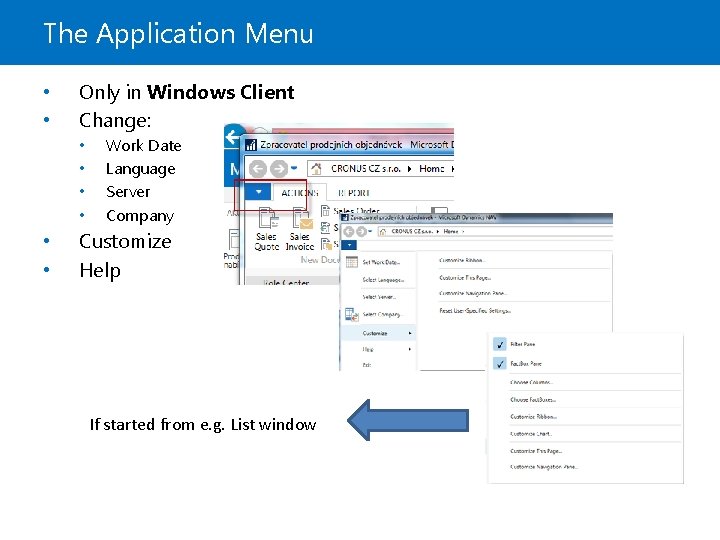
Task: Click the home icon in large window address bar
Action: [x=316, y=169]
